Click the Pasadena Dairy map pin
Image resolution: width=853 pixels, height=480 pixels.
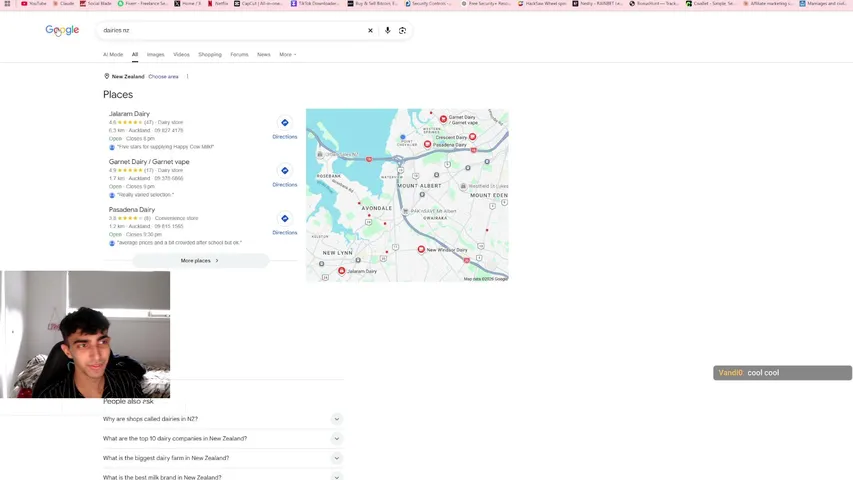[428, 144]
